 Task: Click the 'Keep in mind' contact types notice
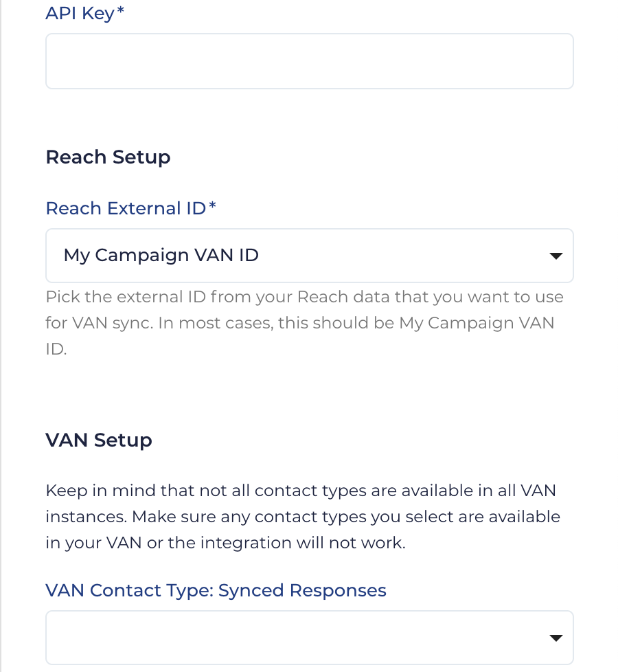(x=300, y=491)
